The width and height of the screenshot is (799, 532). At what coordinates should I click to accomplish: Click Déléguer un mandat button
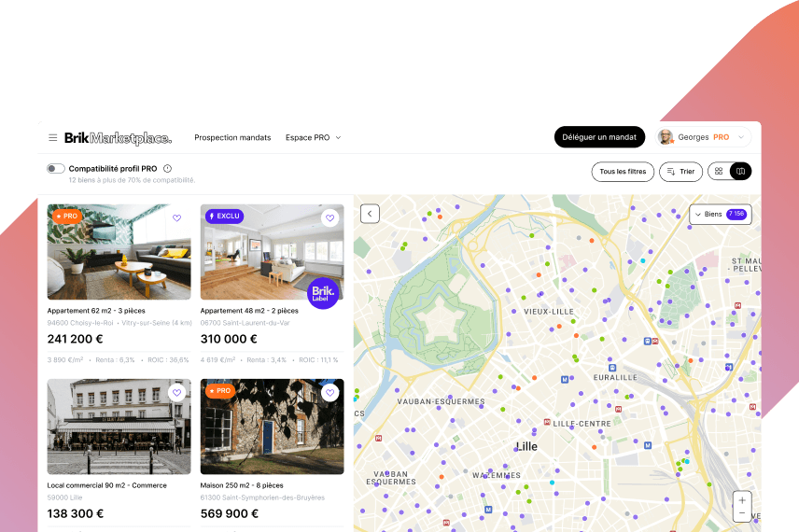(599, 137)
